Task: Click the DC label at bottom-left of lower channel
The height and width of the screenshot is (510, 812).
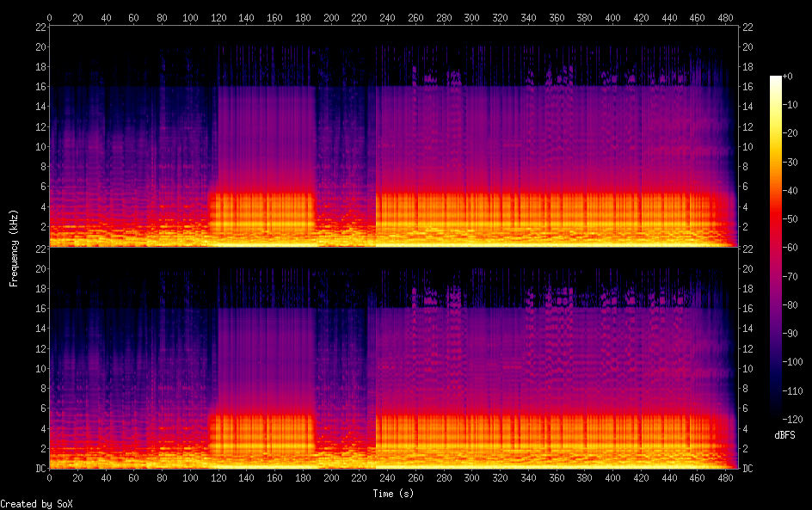Action: pyautogui.click(x=39, y=469)
